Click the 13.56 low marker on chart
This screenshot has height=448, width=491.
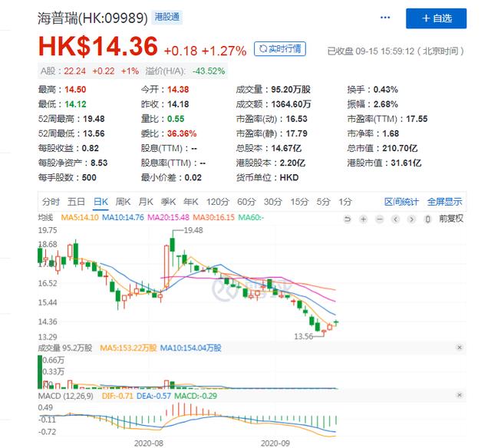point(304,337)
